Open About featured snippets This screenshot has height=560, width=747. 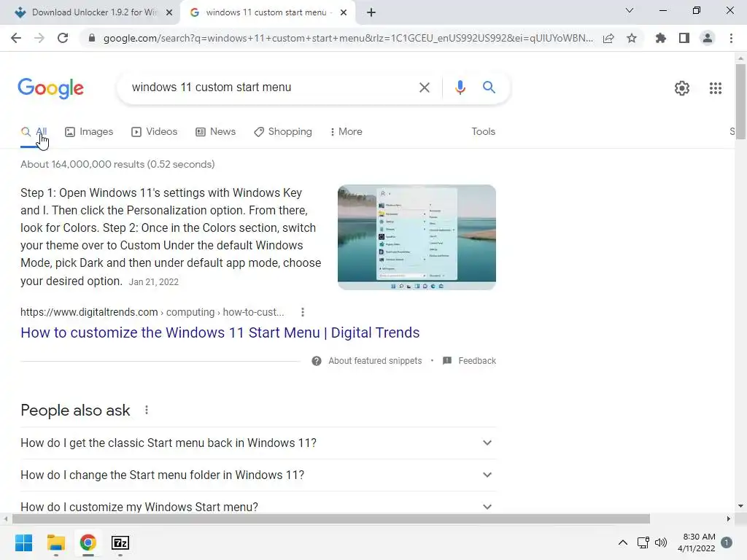367,361
